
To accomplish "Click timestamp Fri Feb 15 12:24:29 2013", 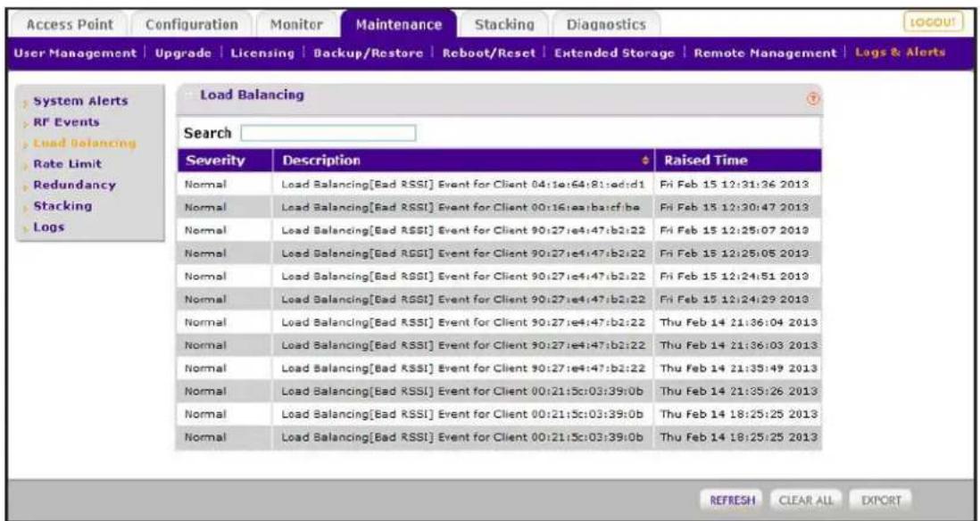I will [x=735, y=299].
